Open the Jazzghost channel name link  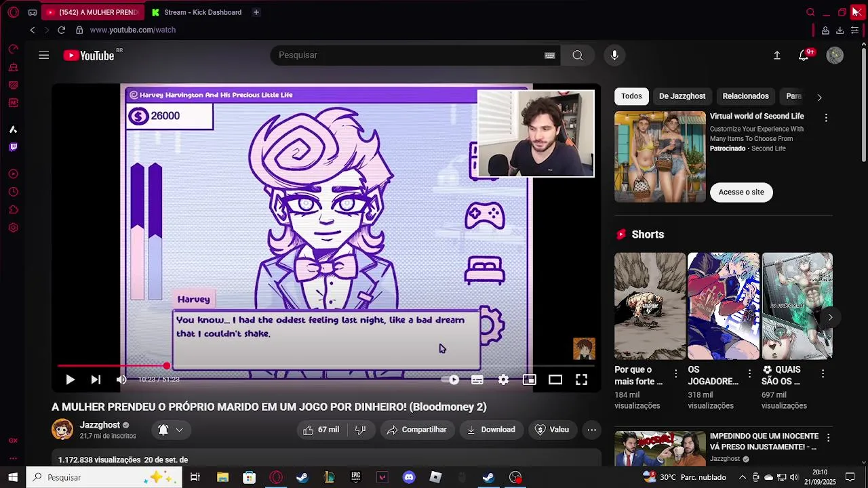click(x=100, y=425)
